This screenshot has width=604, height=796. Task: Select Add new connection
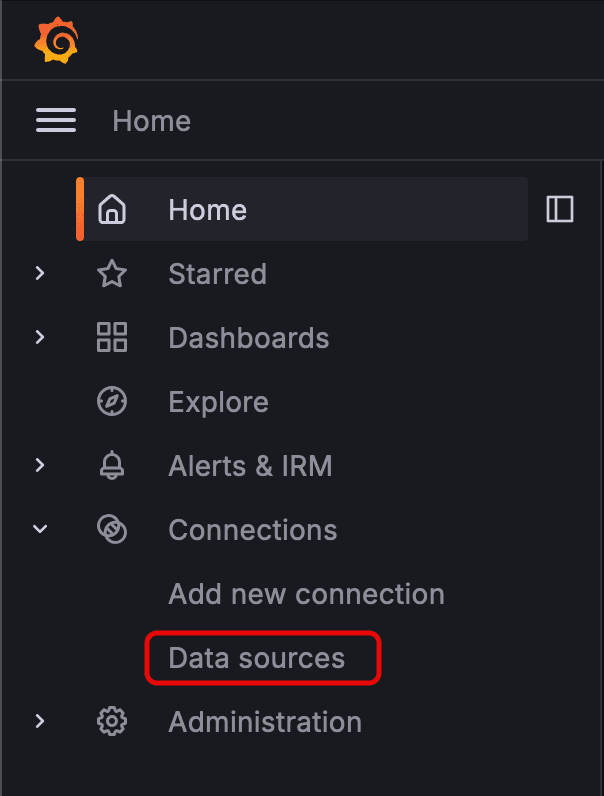[x=307, y=594]
